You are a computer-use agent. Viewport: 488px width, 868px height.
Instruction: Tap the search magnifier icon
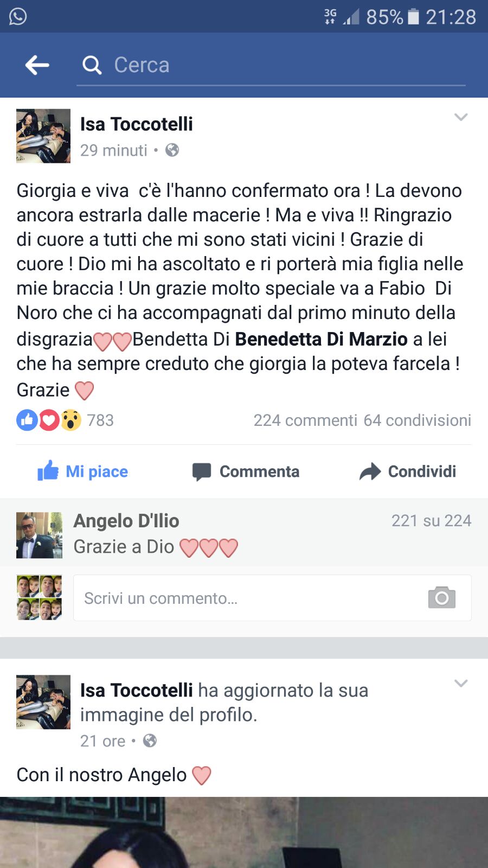point(92,65)
